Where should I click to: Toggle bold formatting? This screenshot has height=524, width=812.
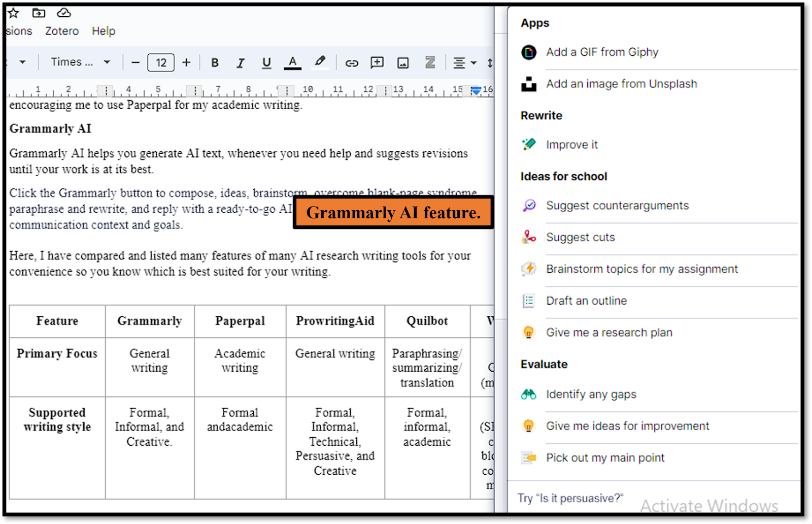(x=215, y=62)
